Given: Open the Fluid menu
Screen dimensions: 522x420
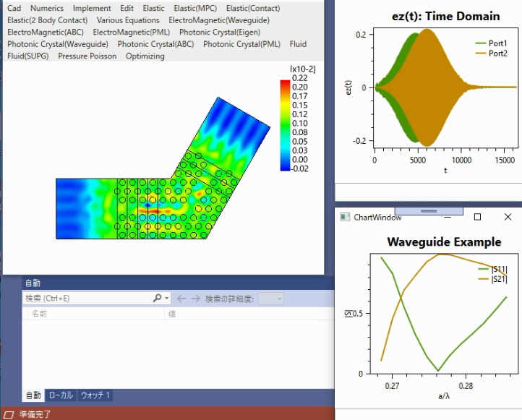Looking at the screenshot, I should [298, 44].
